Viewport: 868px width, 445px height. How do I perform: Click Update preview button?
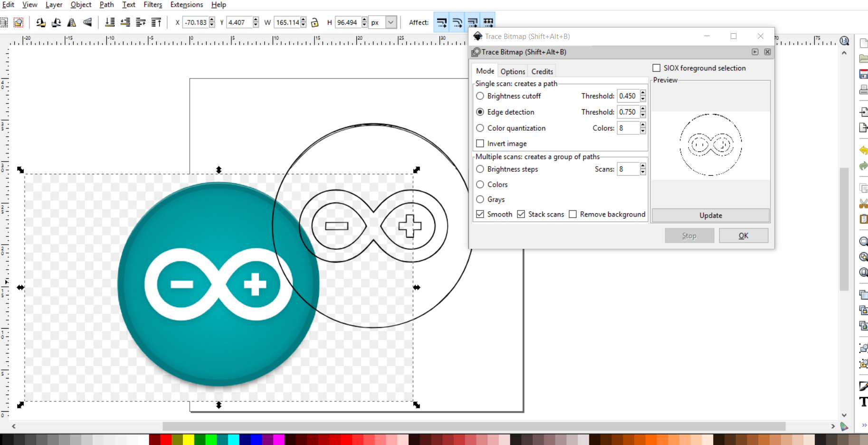point(711,215)
